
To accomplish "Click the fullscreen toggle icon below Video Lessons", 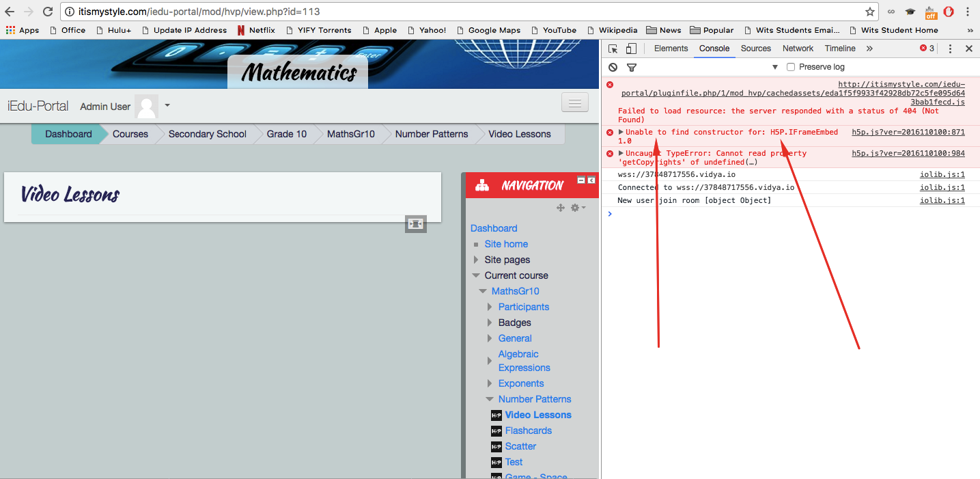I will (x=416, y=223).
